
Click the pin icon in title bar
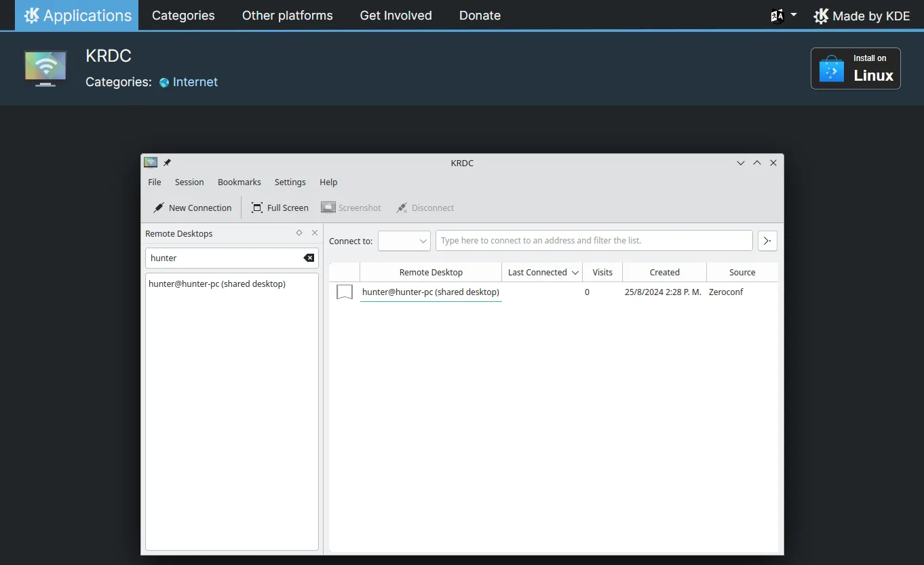tap(167, 163)
